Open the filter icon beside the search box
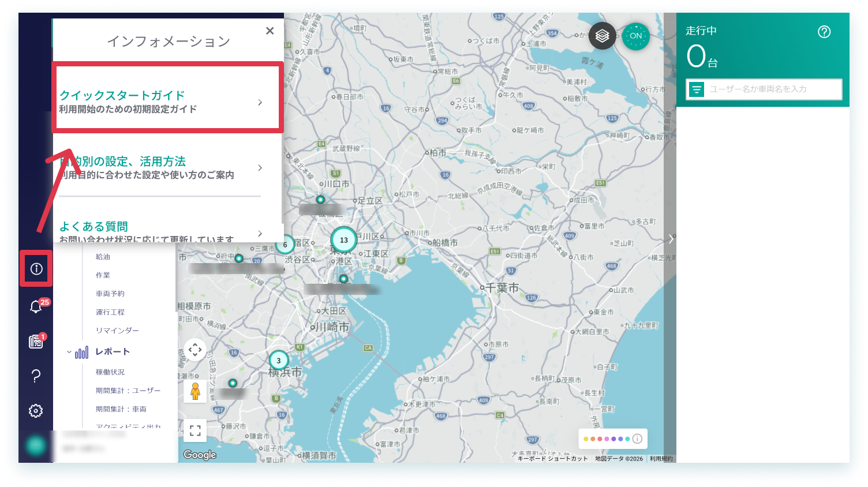 (x=696, y=89)
